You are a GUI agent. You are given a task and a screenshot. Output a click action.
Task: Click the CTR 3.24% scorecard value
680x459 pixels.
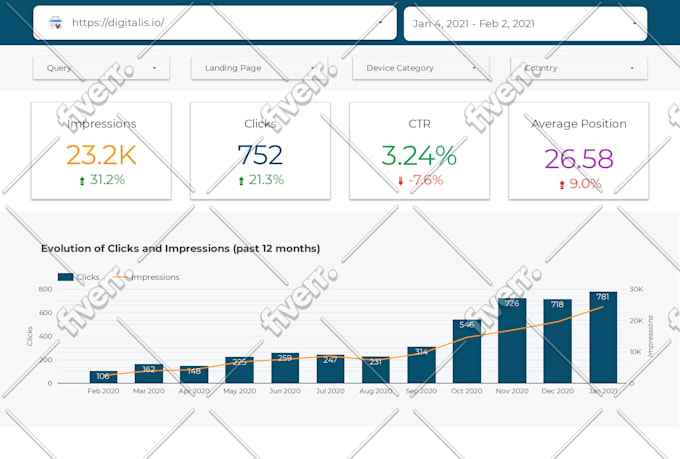pos(419,155)
